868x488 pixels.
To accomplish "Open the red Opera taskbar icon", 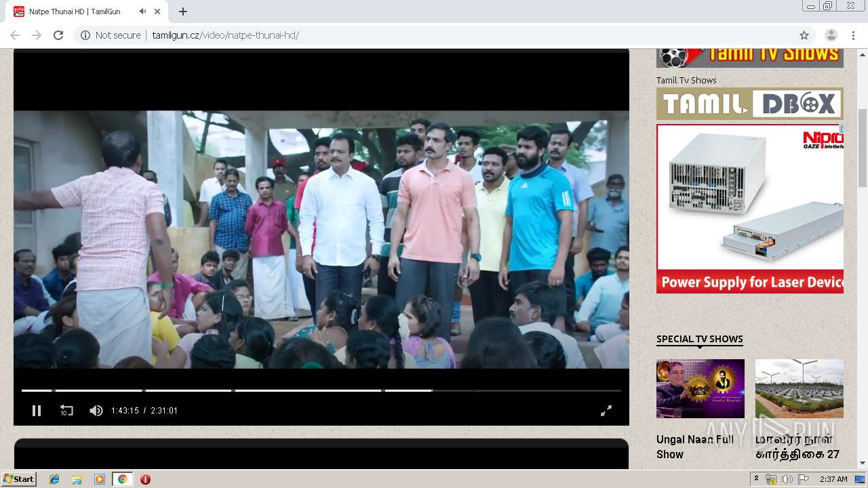I will tap(145, 479).
